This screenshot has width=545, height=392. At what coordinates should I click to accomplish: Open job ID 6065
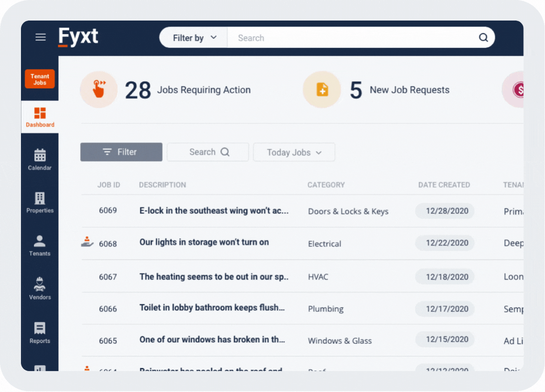(x=108, y=341)
